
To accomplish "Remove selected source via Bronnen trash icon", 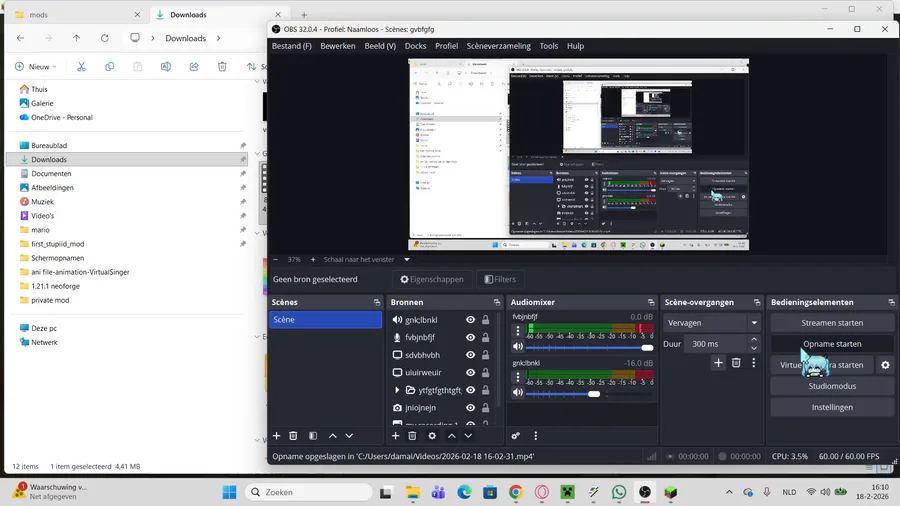I will (x=412, y=436).
